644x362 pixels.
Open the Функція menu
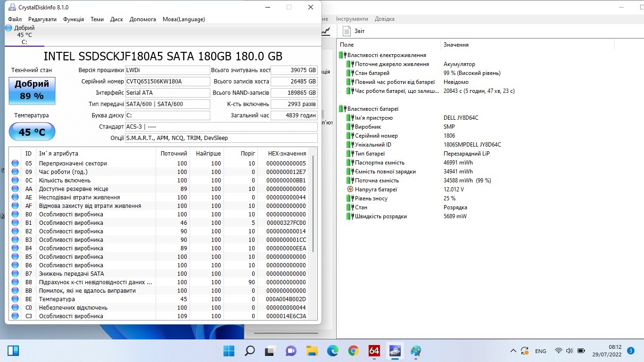pyautogui.click(x=74, y=19)
